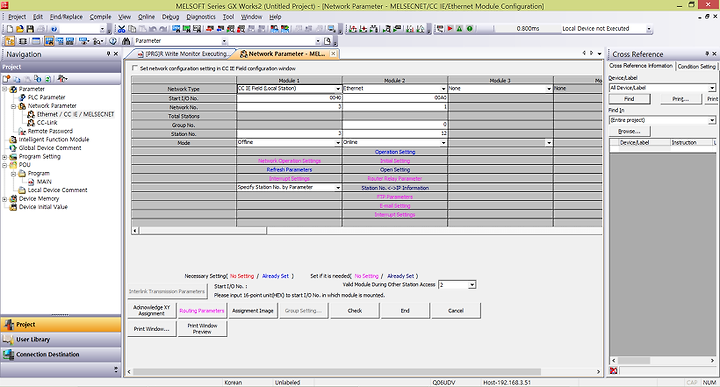
Task: Click the Copy icon in the toolbar
Action: click(x=132, y=29)
